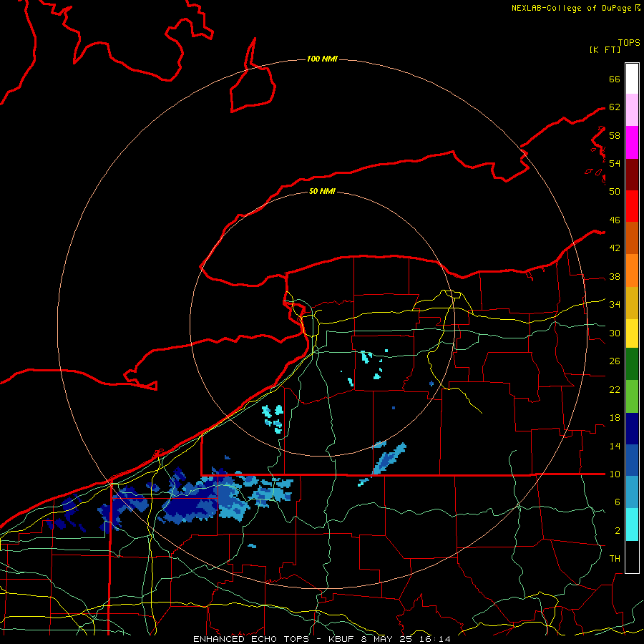Click the TH legend label
The width and height of the screenshot is (644, 644).
coord(615,558)
